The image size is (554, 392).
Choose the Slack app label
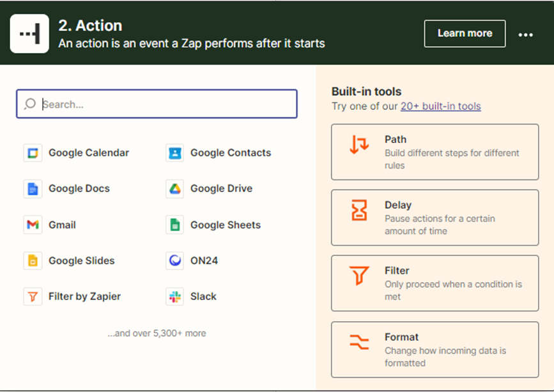(x=203, y=296)
